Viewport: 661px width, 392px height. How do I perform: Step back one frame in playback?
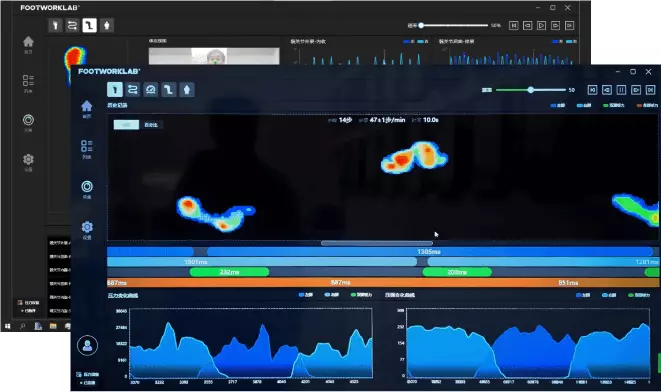click(607, 90)
